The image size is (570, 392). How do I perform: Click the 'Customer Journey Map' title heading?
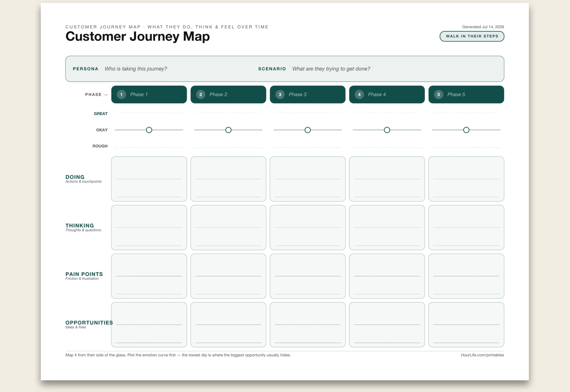pyautogui.click(x=138, y=37)
